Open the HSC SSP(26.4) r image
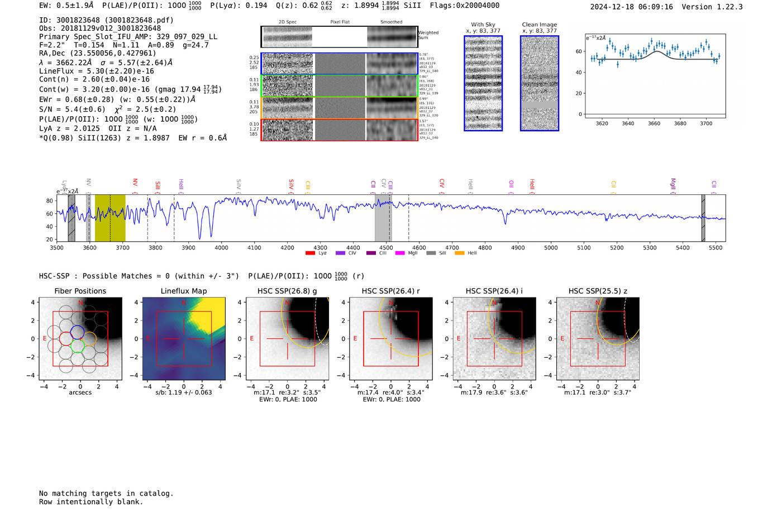The width and height of the screenshot is (782, 532). click(x=391, y=339)
